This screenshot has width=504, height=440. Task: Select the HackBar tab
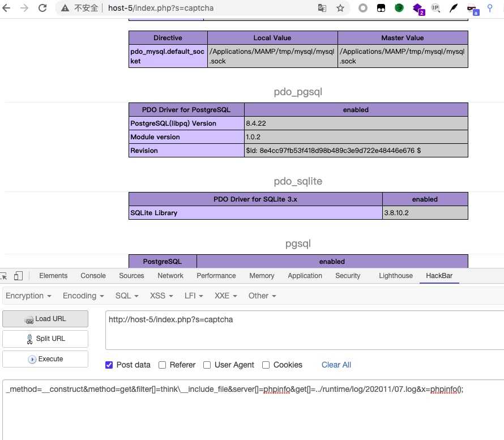tap(439, 276)
